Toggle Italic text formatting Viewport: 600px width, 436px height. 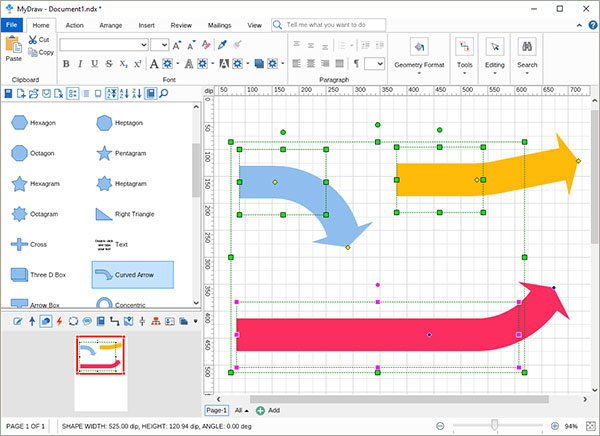(x=81, y=64)
